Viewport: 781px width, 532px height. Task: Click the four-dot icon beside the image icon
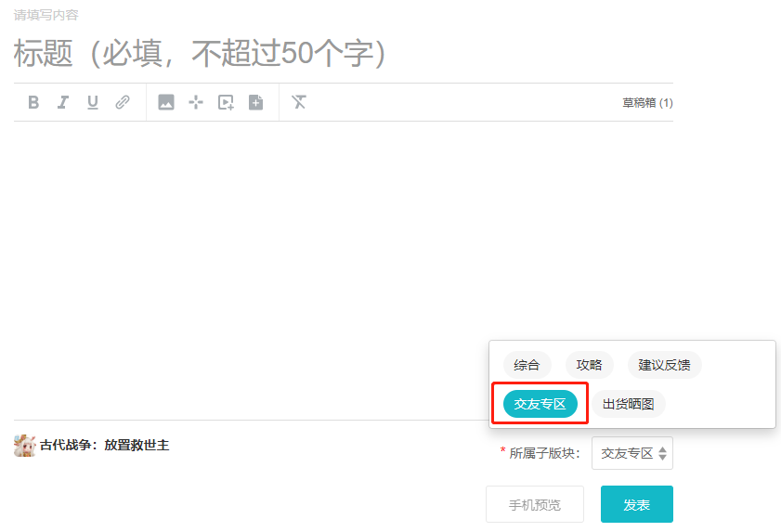point(196,103)
